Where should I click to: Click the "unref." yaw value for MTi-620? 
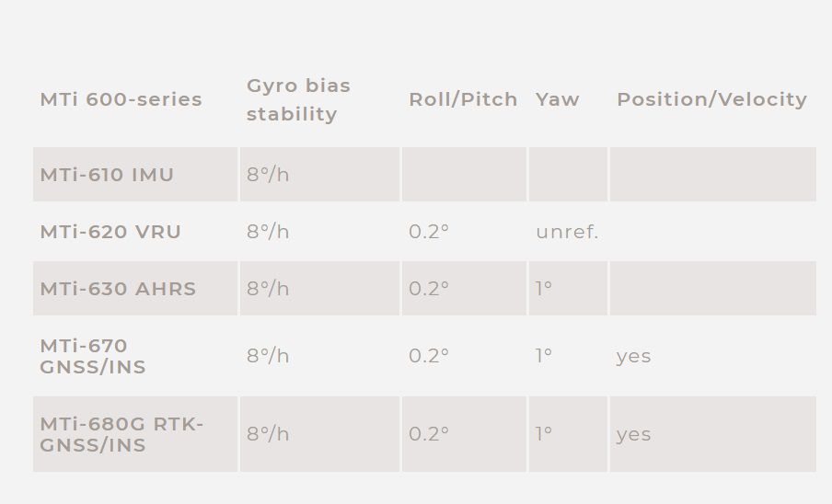(567, 232)
